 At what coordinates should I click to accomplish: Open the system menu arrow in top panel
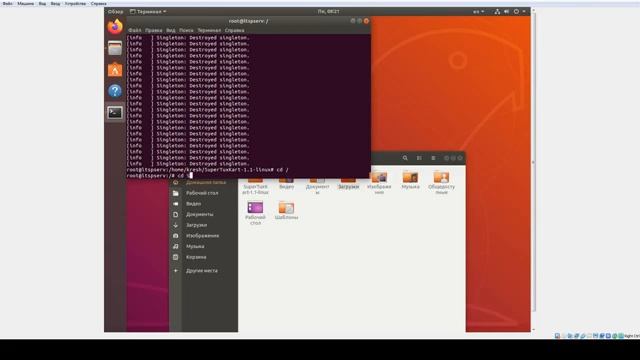524,11
